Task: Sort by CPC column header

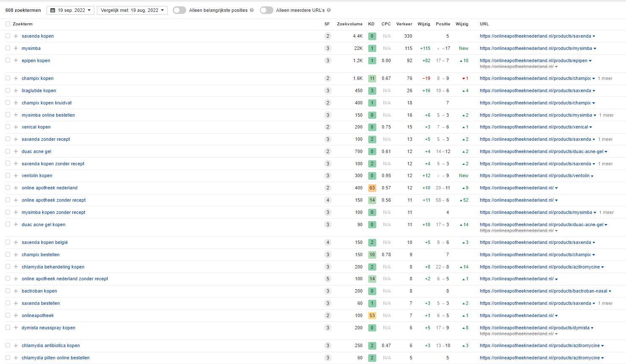Action: 386,24
